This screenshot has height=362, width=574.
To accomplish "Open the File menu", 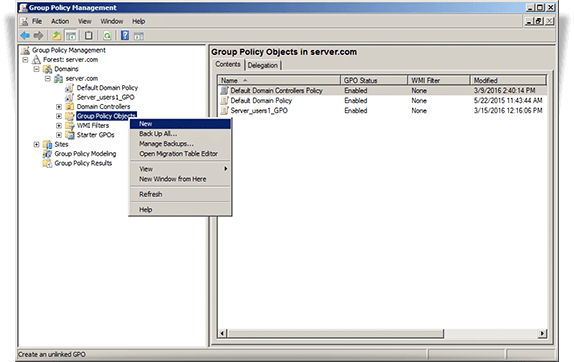I will click(x=37, y=21).
